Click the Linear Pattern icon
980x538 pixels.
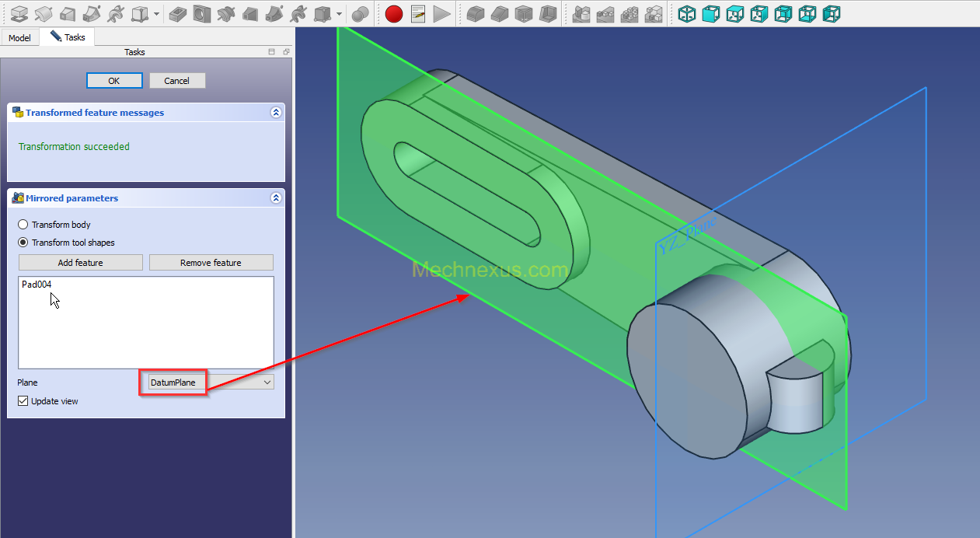tap(605, 13)
